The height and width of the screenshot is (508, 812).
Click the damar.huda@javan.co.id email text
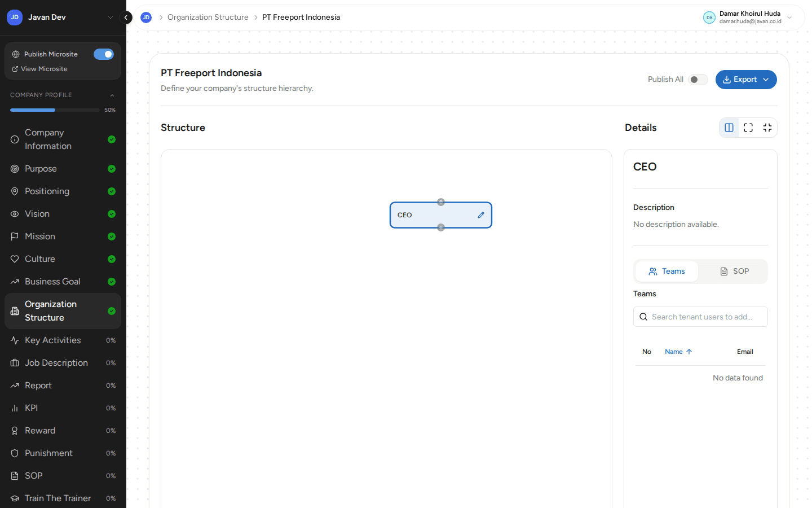[751, 21]
